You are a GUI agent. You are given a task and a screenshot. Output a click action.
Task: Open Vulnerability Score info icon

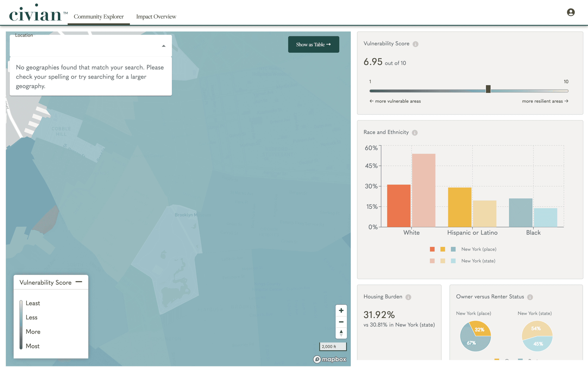(x=415, y=44)
